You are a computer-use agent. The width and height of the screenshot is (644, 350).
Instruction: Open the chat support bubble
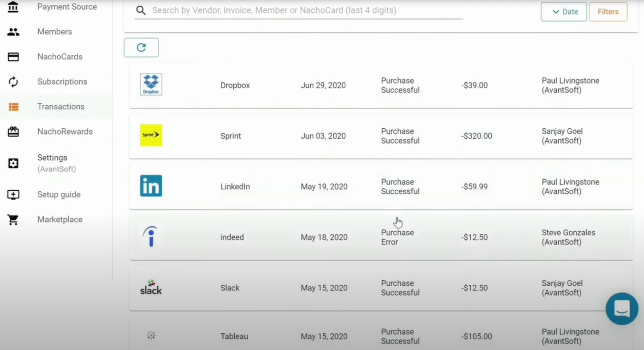(x=621, y=309)
